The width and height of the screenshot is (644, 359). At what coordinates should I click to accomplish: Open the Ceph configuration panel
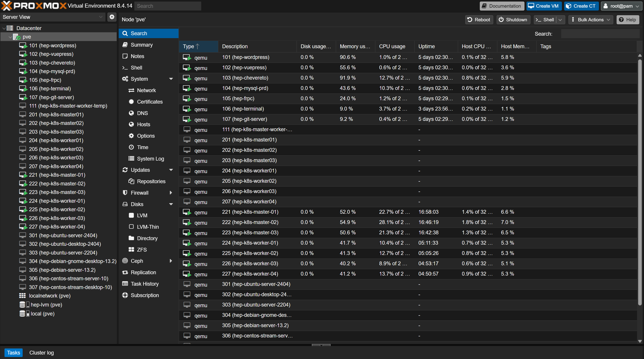pos(137,261)
